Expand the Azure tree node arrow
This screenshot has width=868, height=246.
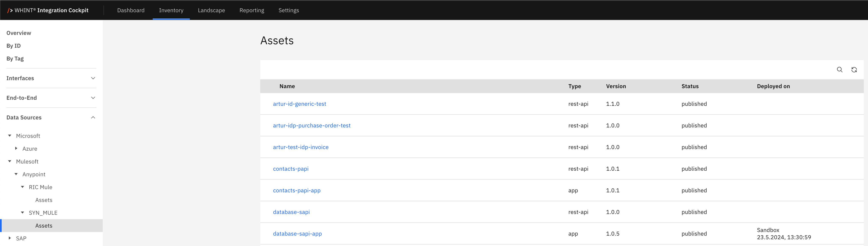pyautogui.click(x=16, y=148)
